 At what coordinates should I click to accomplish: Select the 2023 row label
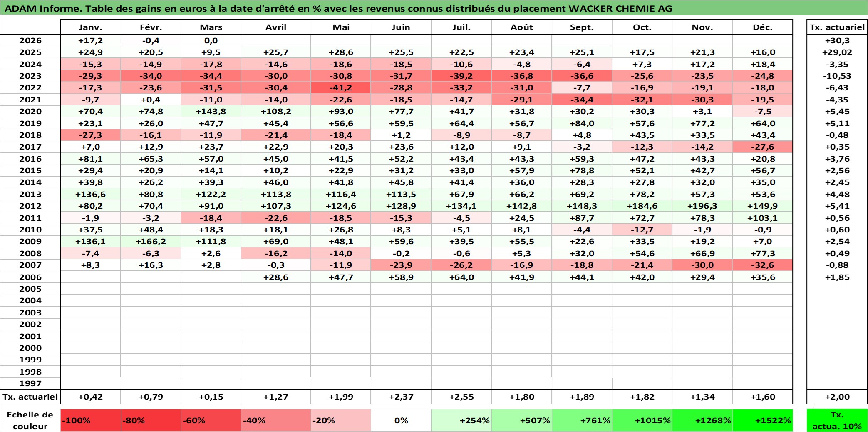(x=30, y=76)
